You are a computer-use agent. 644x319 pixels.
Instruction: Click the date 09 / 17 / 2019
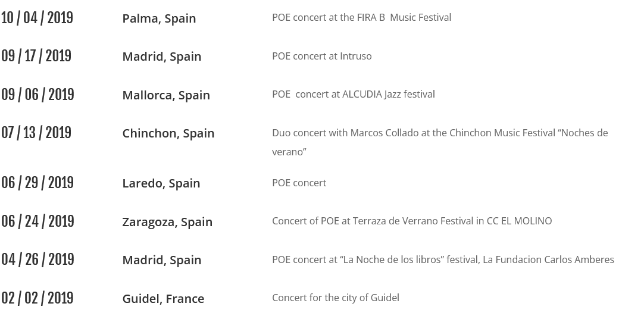click(x=36, y=57)
